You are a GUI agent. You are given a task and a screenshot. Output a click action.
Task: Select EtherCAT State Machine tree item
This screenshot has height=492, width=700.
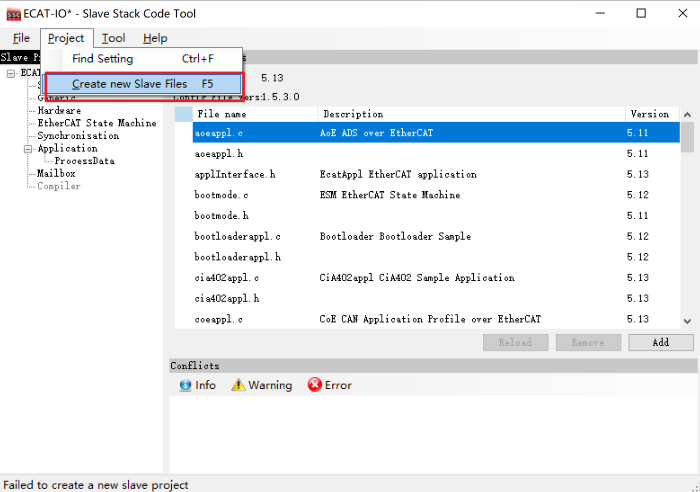pyautogui.click(x=96, y=123)
